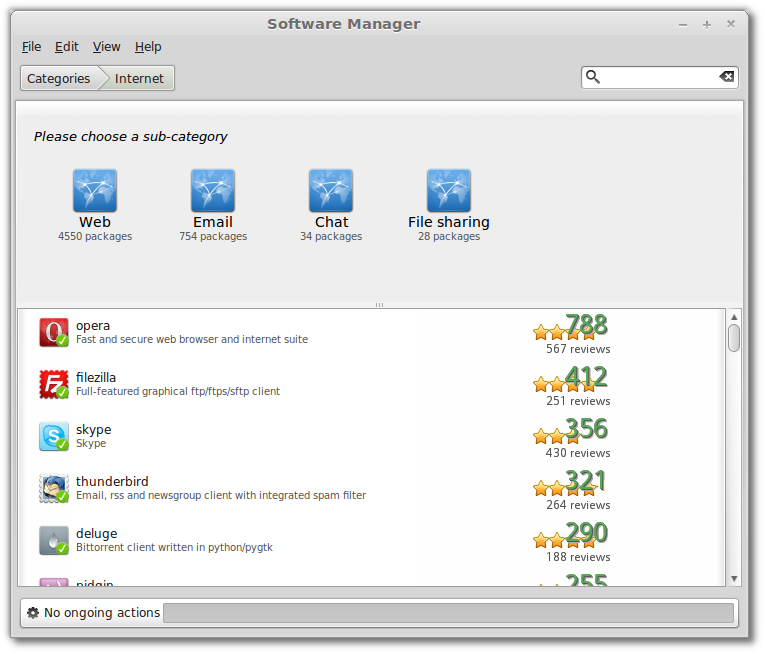The width and height of the screenshot is (765, 654).
Task: Click "430 reviews" for skype
Action: (x=578, y=453)
